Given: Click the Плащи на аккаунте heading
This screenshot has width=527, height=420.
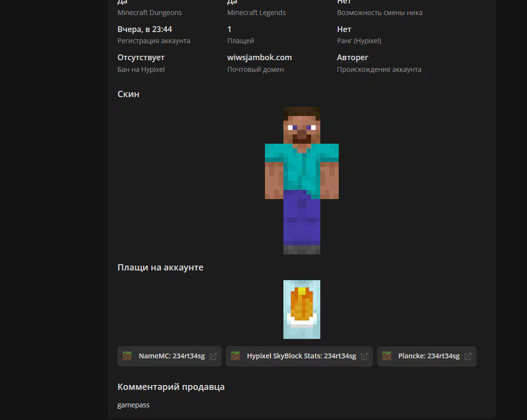Looking at the screenshot, I should point(160,268).
